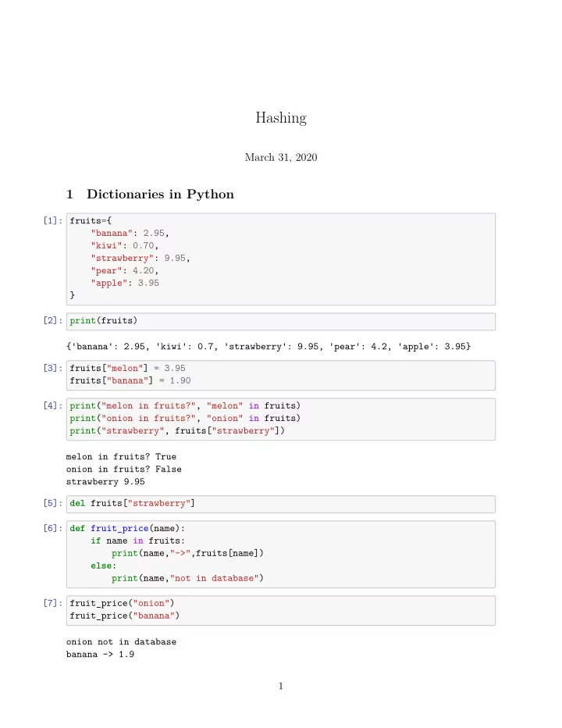Click the "pear": 4.20 line
562x728 pixels.
(125, 271)
